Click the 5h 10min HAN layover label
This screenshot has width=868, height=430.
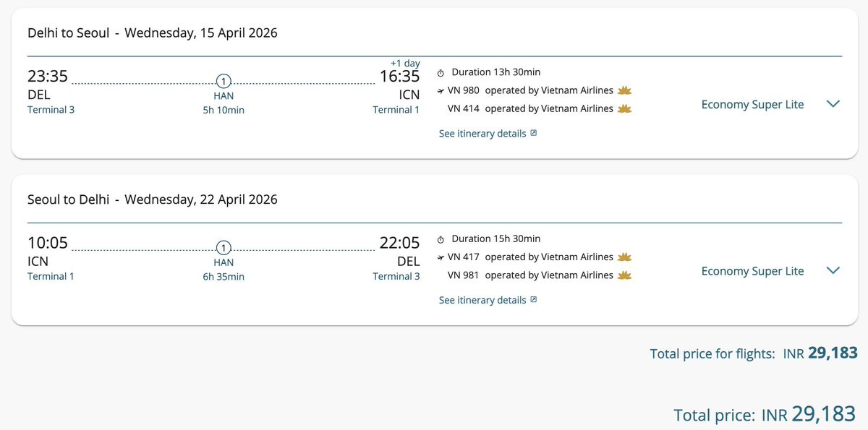(x=224, y=111)
